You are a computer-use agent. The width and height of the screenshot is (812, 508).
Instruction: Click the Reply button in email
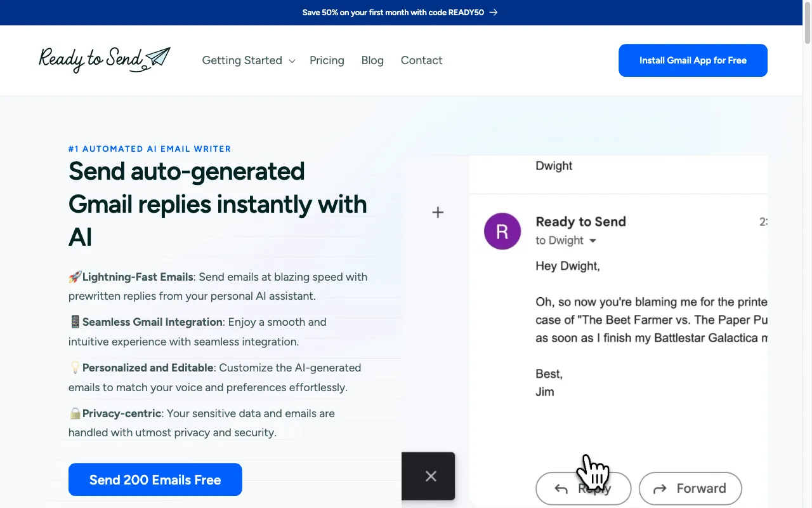click(x=584, y=488)
